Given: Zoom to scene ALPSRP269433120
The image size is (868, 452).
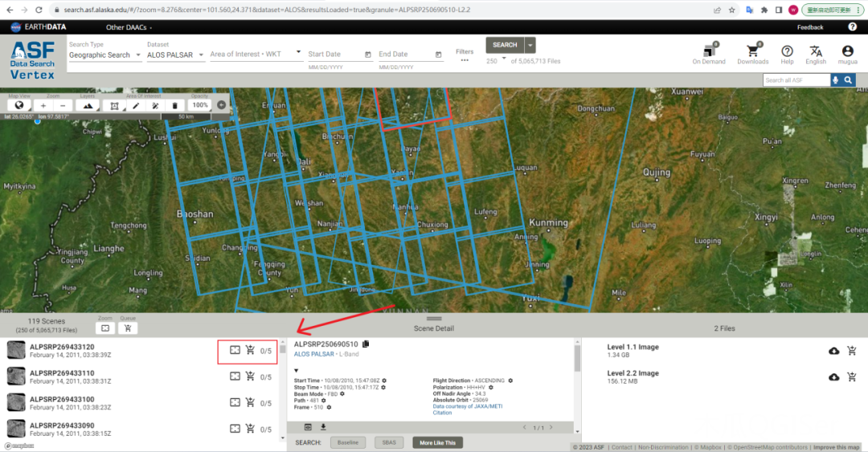Looking at the screenshot, I should (x=235, y=350).
